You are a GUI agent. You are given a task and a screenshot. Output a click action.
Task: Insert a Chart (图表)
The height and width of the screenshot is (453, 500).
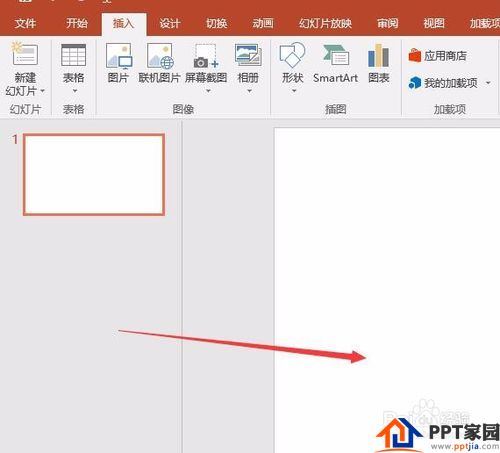(x=379, y=63)
